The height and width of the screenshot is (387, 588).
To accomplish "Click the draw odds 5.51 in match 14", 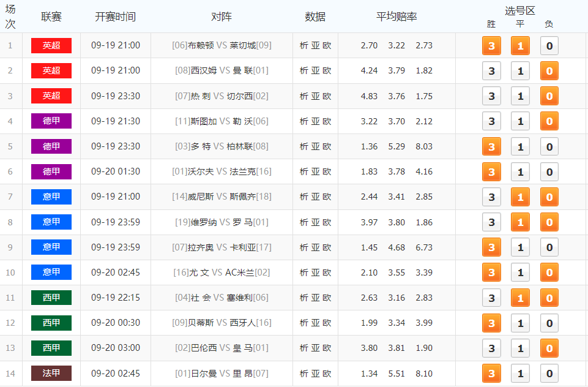I will [x=396, y=374].
